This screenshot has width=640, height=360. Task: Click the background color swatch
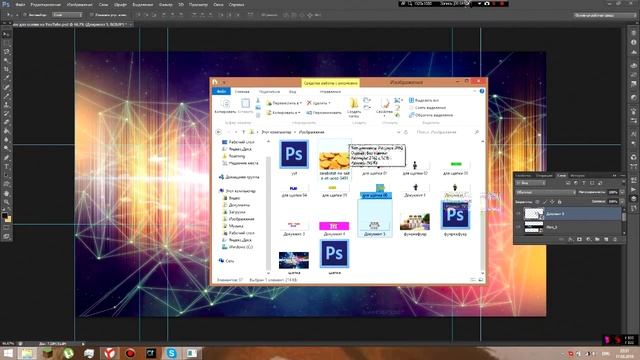tap(9, 220)
